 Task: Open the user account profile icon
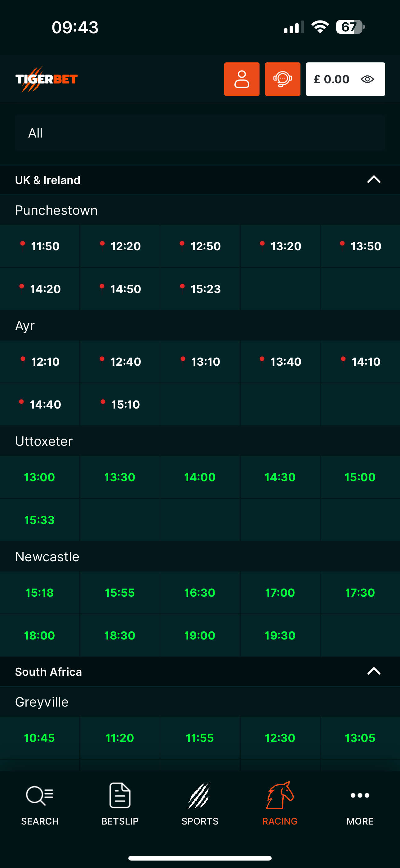[242, 79]
